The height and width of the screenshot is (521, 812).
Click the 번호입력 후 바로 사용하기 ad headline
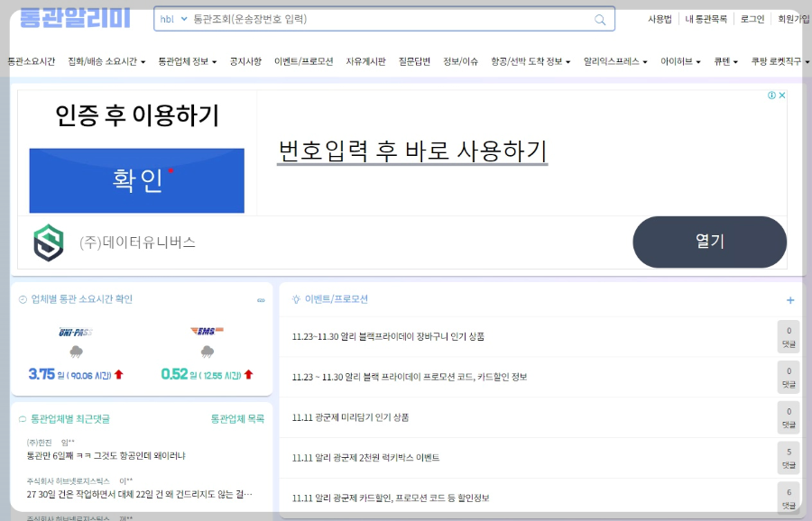(412, 151)
